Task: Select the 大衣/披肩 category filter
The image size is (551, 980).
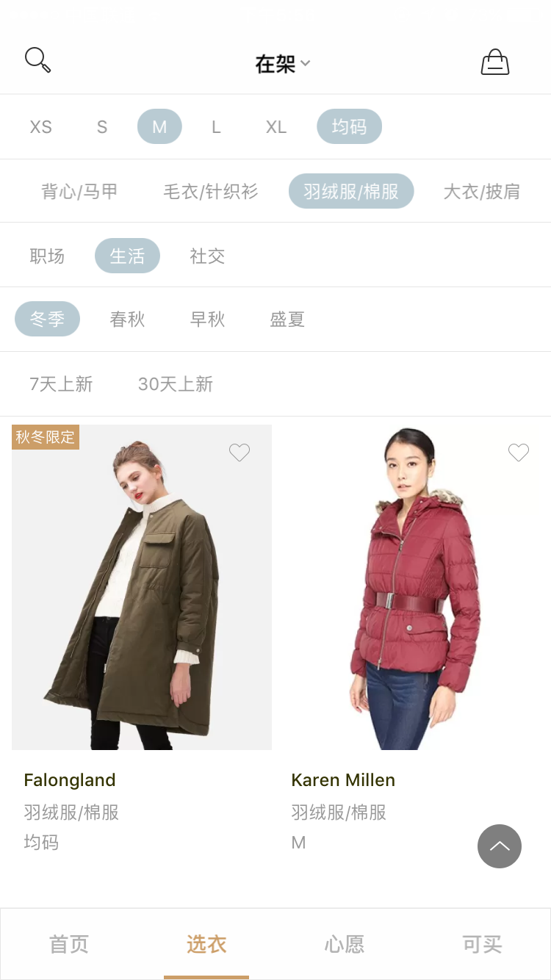Action: 482,192
